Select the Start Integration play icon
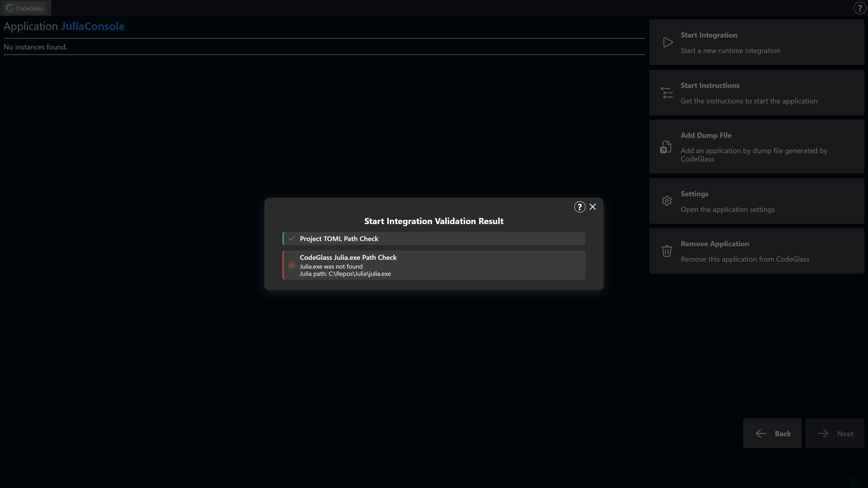 (668, 42)
